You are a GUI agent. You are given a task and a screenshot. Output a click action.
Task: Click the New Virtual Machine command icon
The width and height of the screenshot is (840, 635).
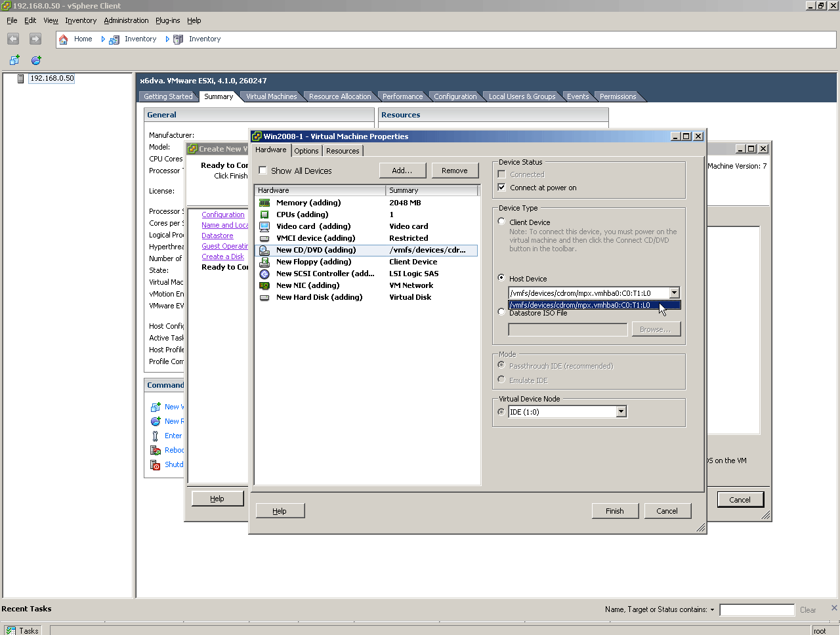(x=156, y=407)
